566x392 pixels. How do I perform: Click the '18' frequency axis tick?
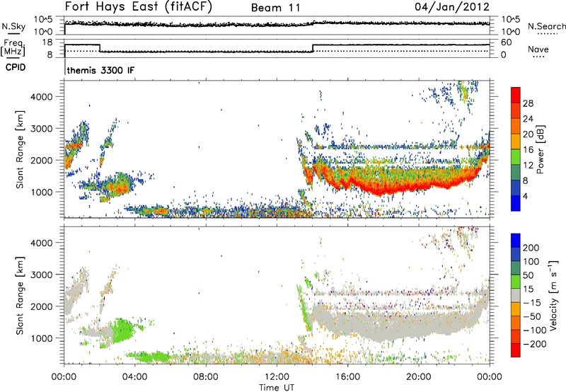click(47, 42)
